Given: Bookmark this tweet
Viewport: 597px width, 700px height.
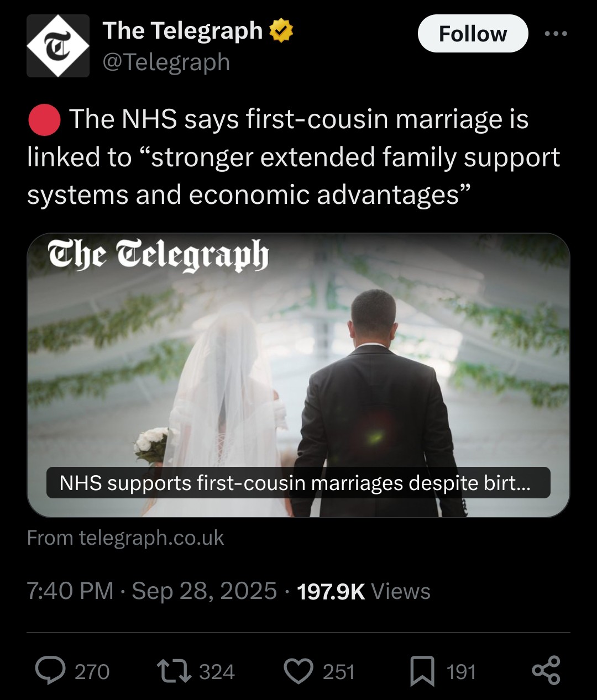Looking at the screenshot, I should (x=422, y=671).
